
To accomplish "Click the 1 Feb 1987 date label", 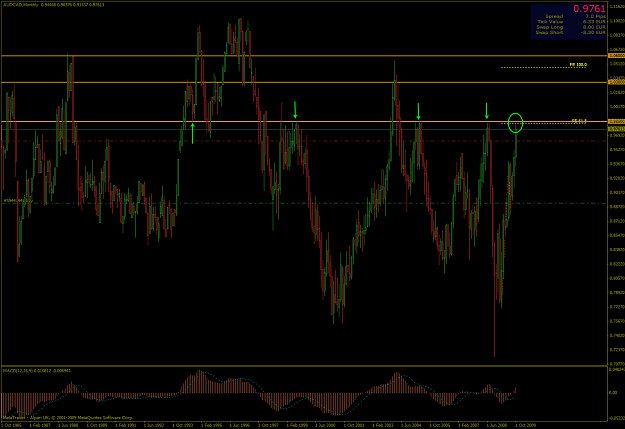I will (40, 425).
